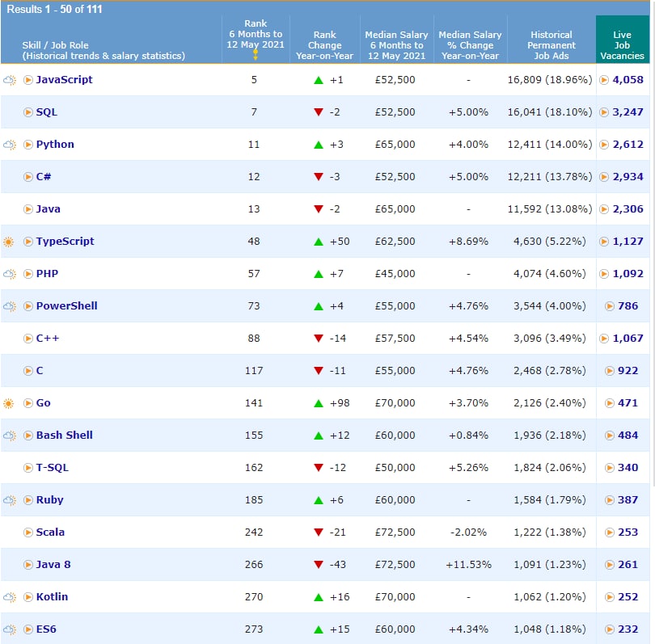
Task: Click the orange arrow icon beside C#
Action: pyautogui.click(x=28, y=177)
